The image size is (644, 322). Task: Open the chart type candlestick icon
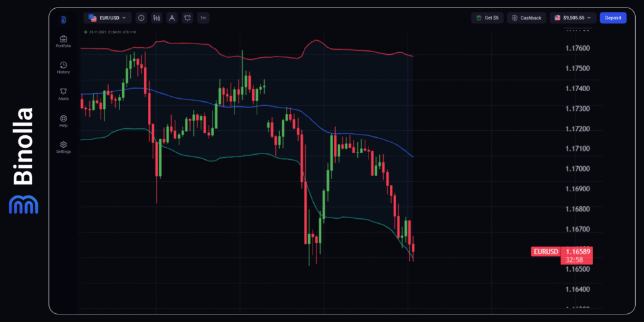pos(156,18)
